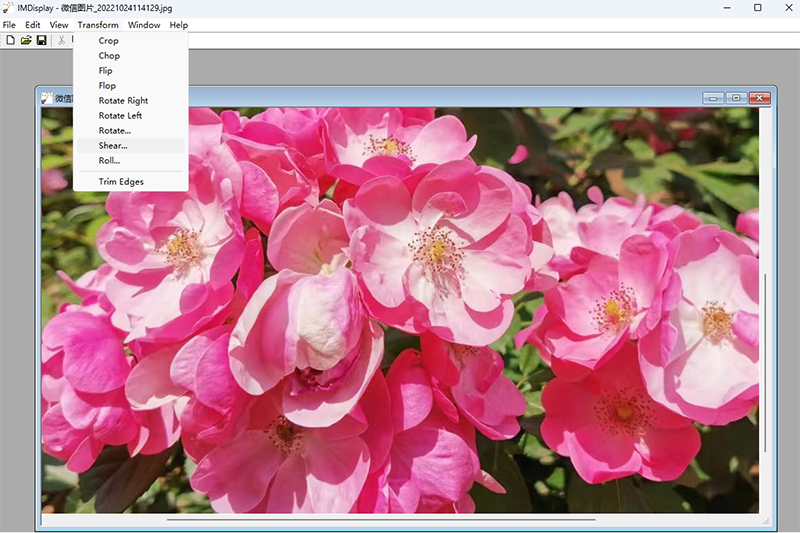This screenshot has height=533, width=800.
Task: Click the Open folder toolbar icon
Action: [26, 40]
